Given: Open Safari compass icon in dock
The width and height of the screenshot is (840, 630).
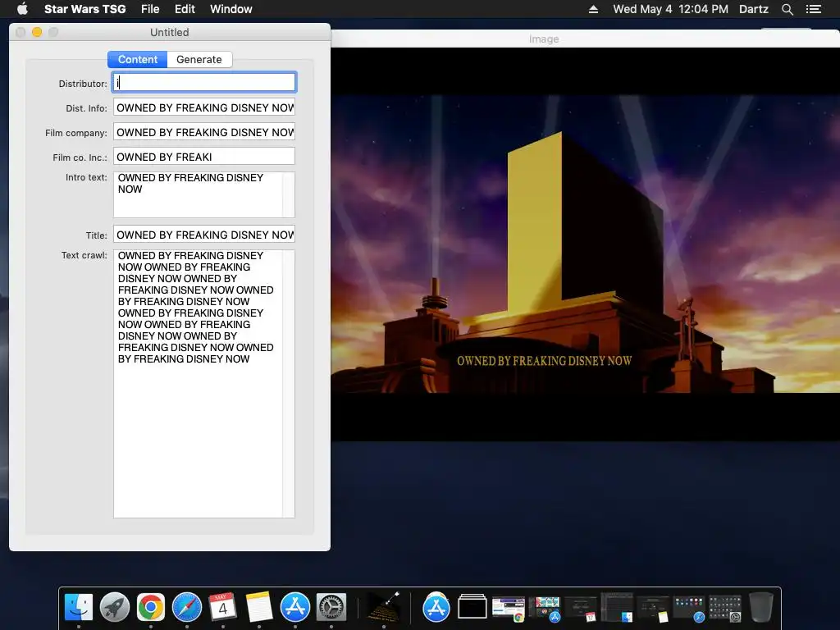Looking at the screenshot, I should click(x=187, y=608).
